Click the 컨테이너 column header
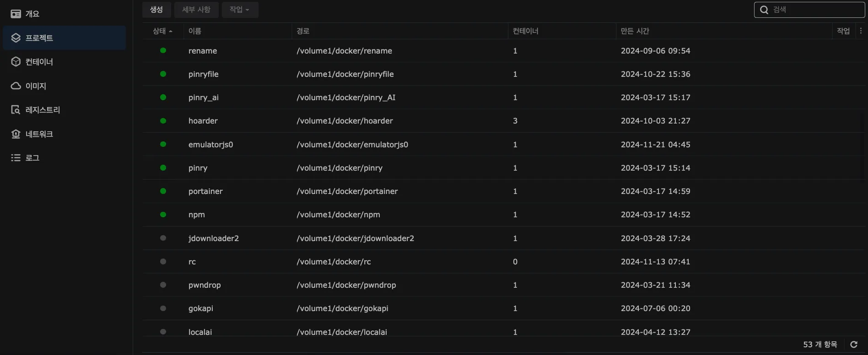 525,31
